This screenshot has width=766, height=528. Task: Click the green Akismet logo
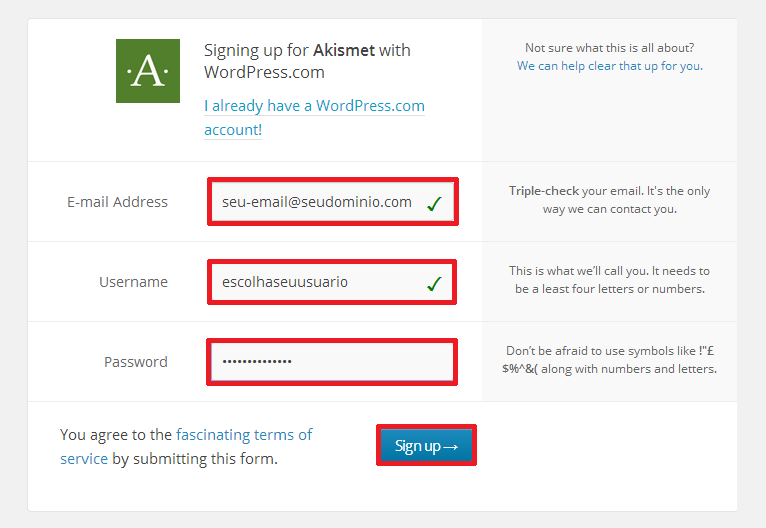click(x=148, y=71)
